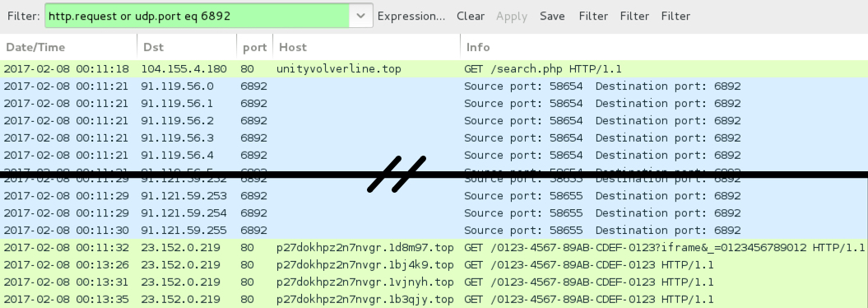Select host p27dokhpz2n7nvgr.1d8m97.top row
The width and height of the screenshot is (868, 308).
[x=434, y=248]
